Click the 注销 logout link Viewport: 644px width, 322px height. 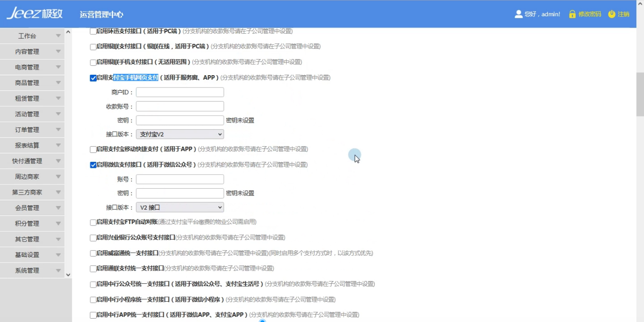pos(624,14)
